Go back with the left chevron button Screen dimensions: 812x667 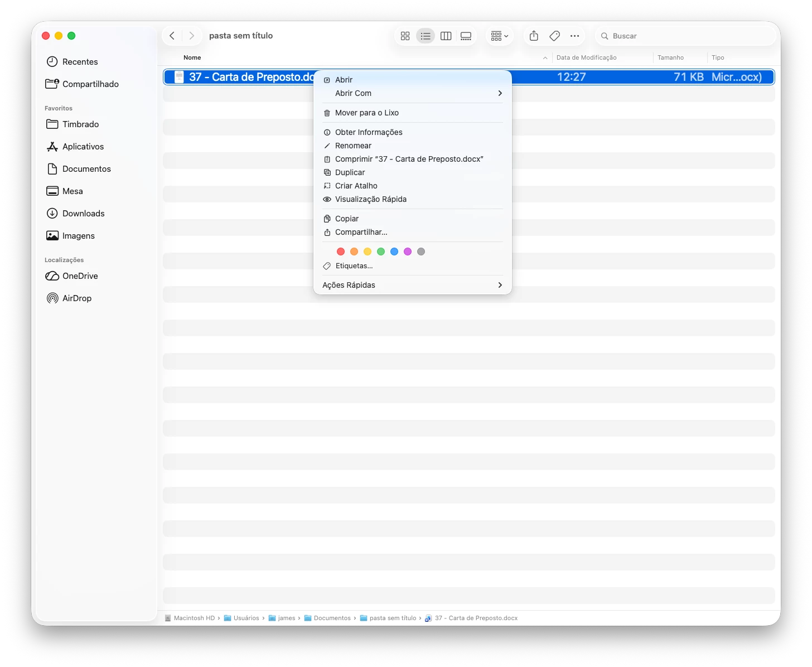pyautogui.click(x=172, y=36)
